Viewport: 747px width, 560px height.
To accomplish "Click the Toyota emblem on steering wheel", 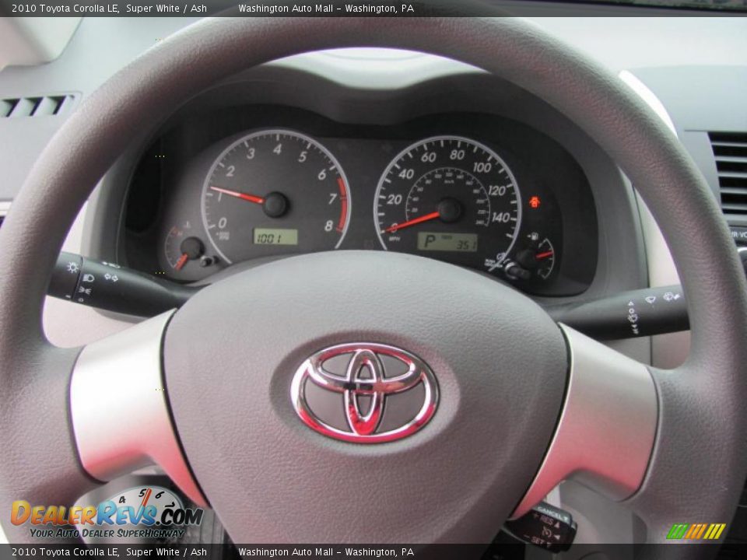I will [x=365, y=392].
